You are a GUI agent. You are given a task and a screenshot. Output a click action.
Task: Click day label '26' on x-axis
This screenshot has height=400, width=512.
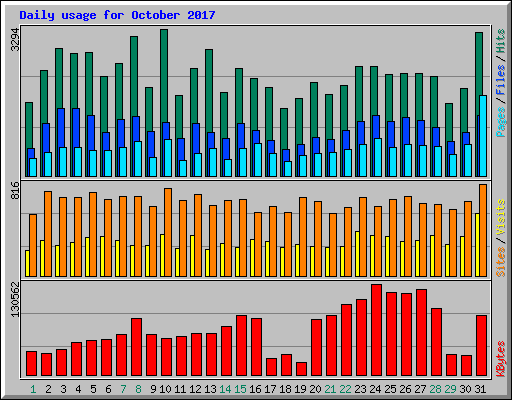[x=405, y=389]
